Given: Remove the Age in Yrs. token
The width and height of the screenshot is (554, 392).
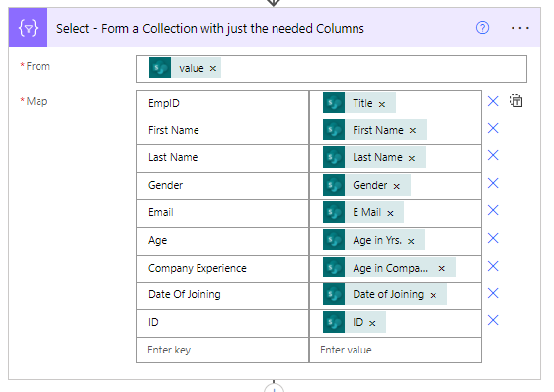Looking at the screenshot, I should [411, 241].
